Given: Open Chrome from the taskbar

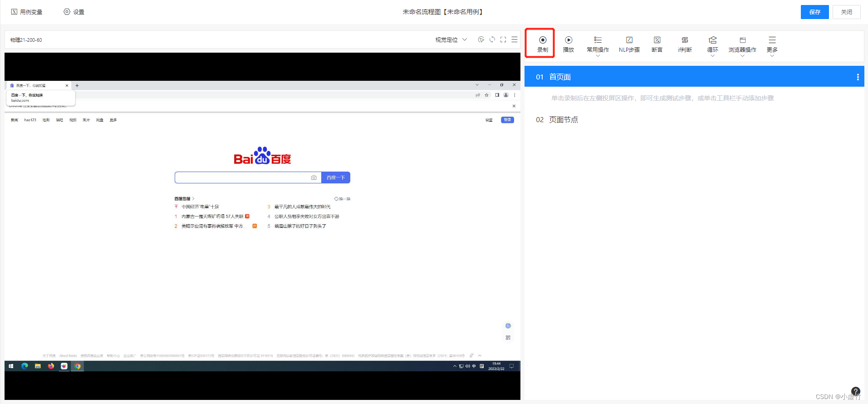Looking at the screenshot, I should pos(78,366).
